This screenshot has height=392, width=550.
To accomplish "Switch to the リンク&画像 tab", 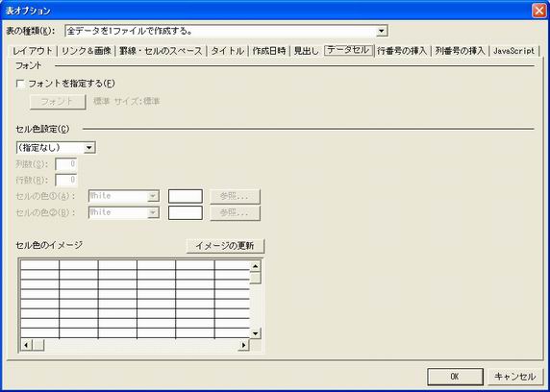I will tap(87, 51).
